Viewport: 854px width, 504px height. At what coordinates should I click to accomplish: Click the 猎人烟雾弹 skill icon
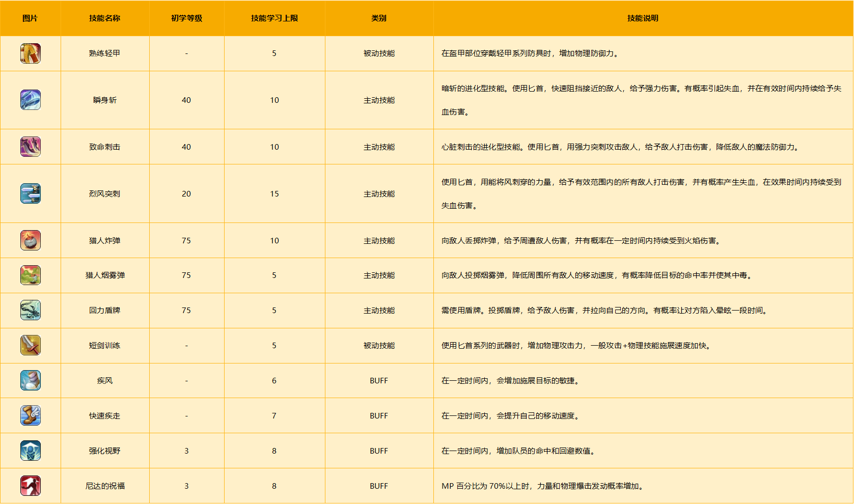point(31,275)
